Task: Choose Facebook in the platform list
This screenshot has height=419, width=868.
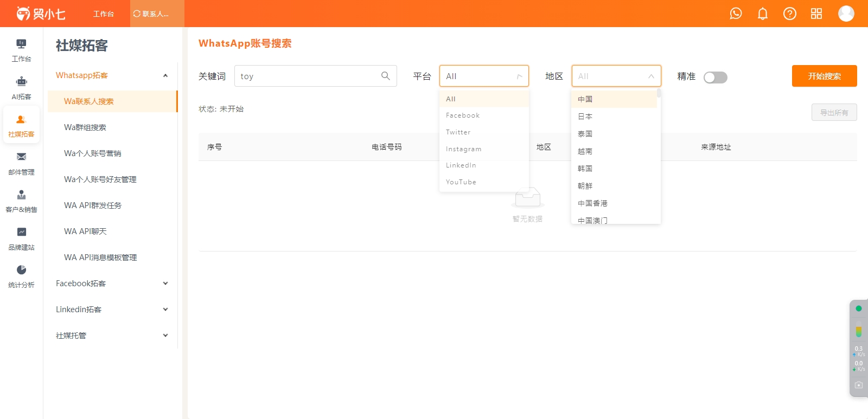Action: tap(484, 115)
